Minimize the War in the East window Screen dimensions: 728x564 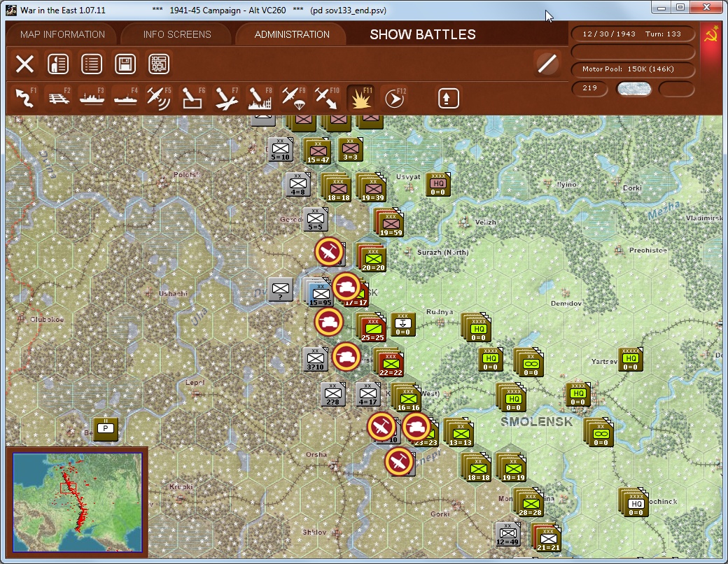[661, 8]
